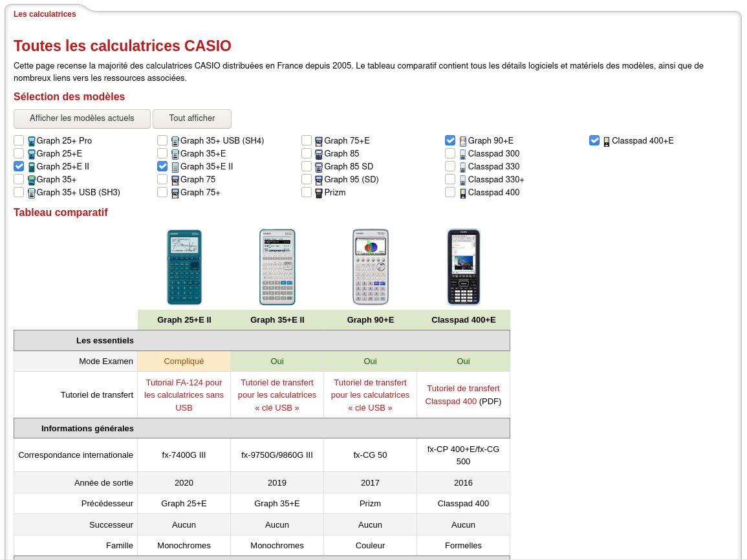Viewport: 747px width, 560px height.
Task: Check the Graph 85 SD checkbox
Action: 307,166
